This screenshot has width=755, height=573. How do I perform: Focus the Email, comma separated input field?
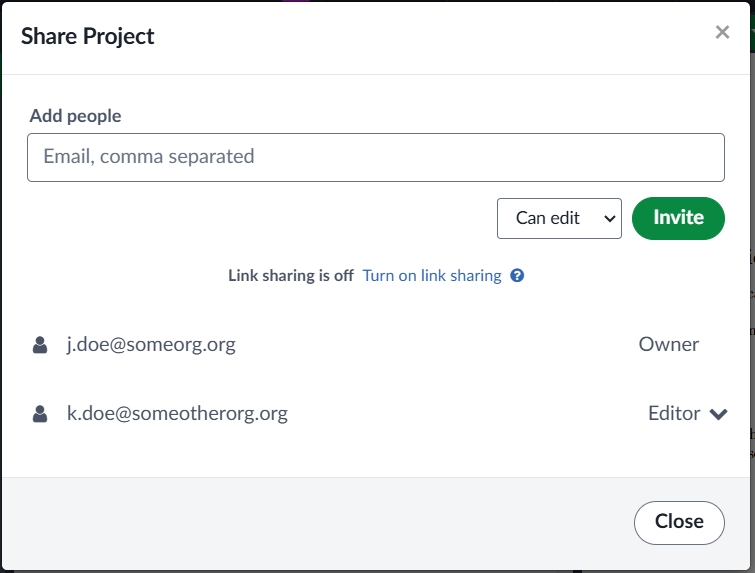point(375,157)
